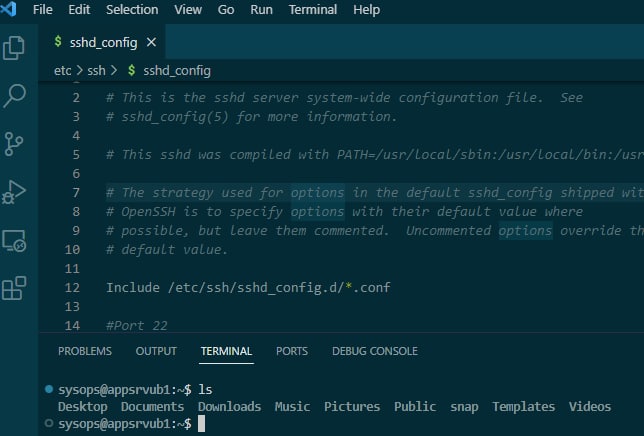Open the Search view icon

[15, 95]
